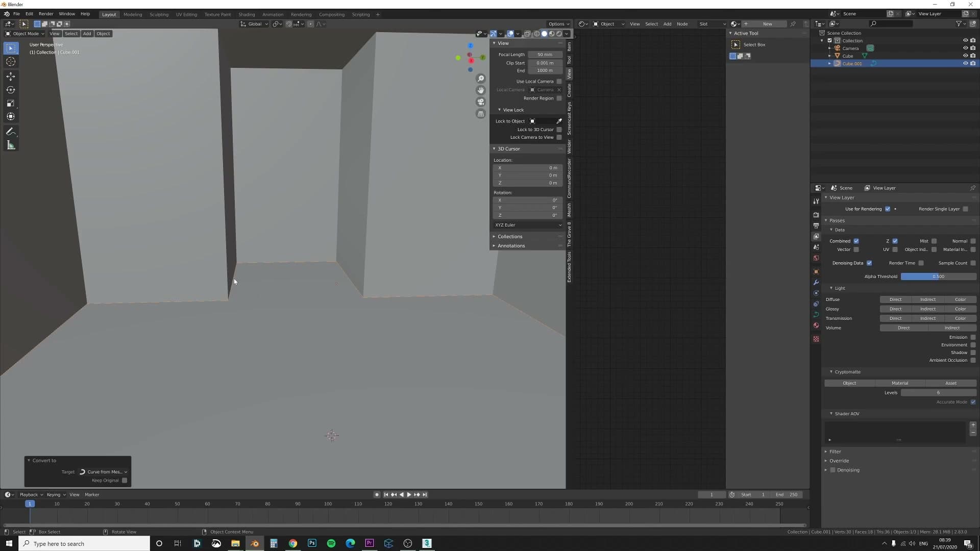The image size is (980, 551).
Task: Open the viewport Options dropdown
Action: (x=558, y=24)
